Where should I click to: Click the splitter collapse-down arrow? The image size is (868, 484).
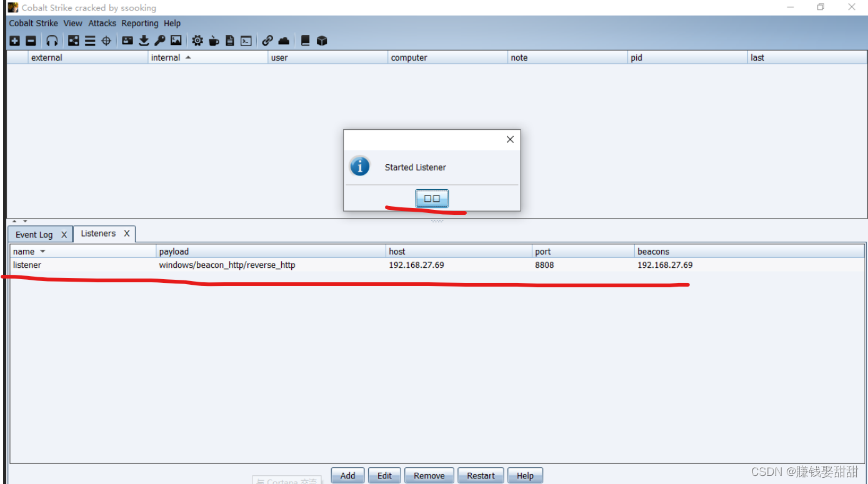(x=25, y=221)
